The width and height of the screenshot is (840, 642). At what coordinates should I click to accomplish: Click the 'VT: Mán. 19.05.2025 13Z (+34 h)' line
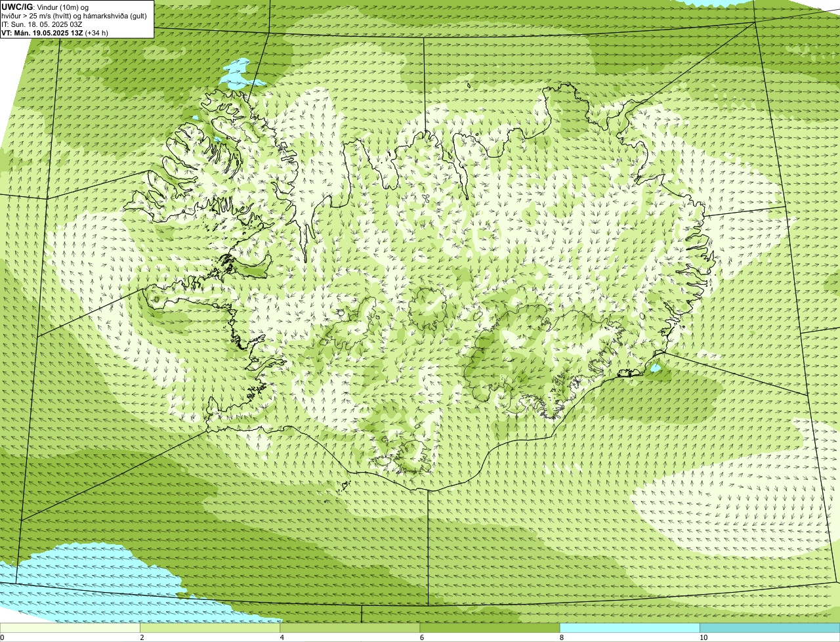55,32
